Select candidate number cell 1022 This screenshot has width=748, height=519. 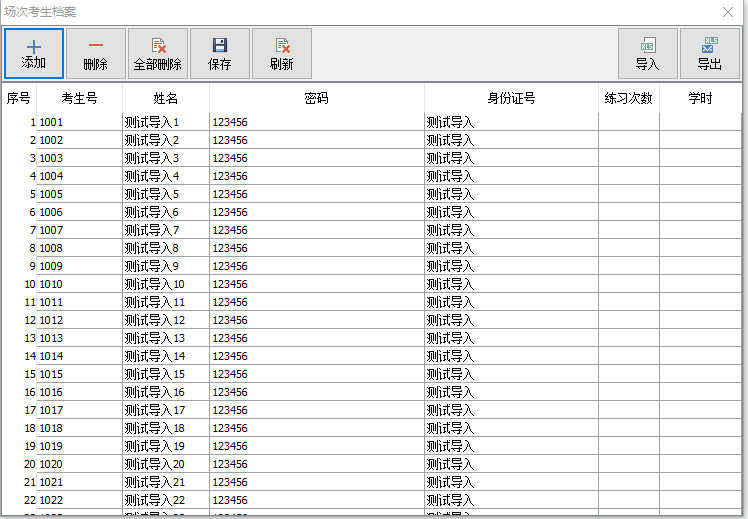79,500
